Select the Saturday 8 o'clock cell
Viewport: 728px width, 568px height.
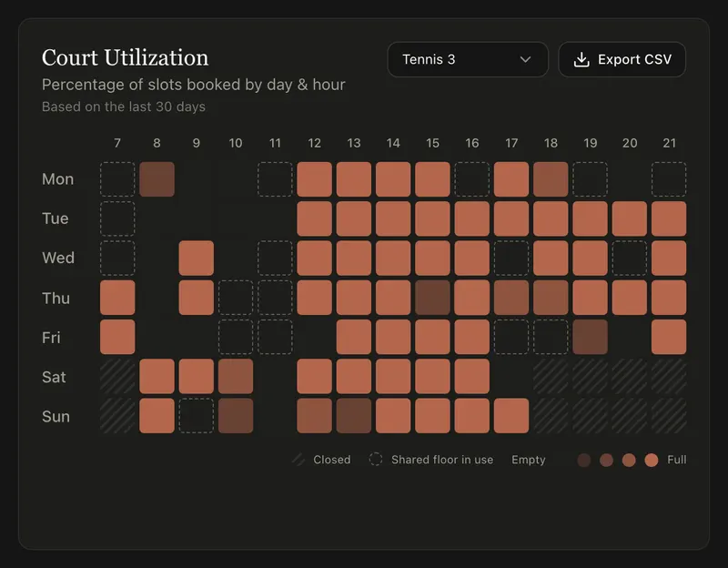157,377
